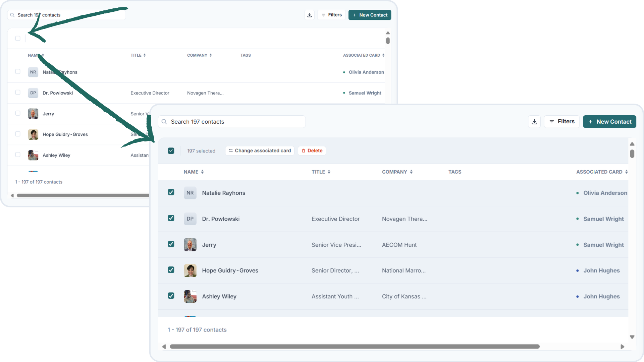Click the front panel vertical scrollbar thumb

click(632, 154)
